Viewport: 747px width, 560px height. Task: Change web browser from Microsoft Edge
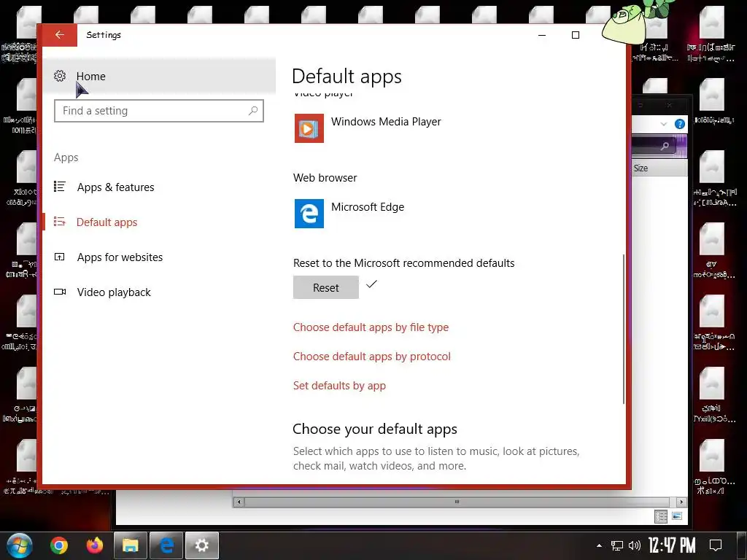368,207
